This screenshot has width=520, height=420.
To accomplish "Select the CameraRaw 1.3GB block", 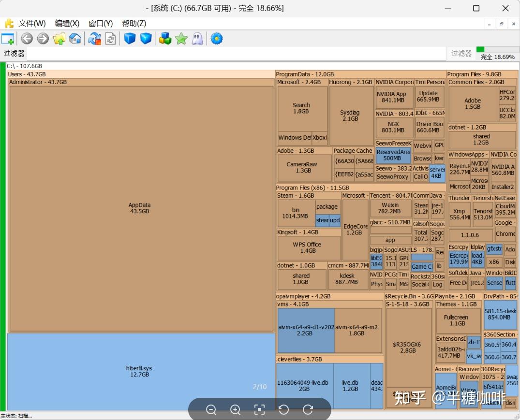I will pos(304,168).
